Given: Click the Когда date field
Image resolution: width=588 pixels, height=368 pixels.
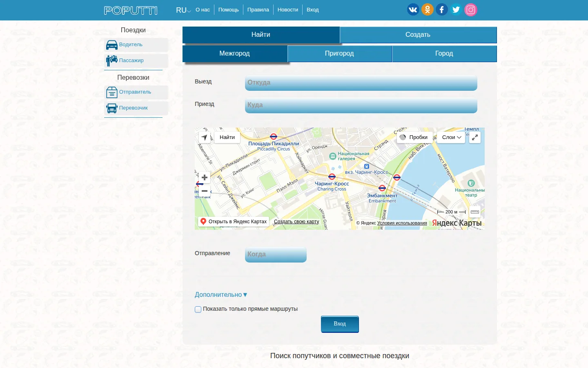Looking at the screenshot, I should click(276, 254).
